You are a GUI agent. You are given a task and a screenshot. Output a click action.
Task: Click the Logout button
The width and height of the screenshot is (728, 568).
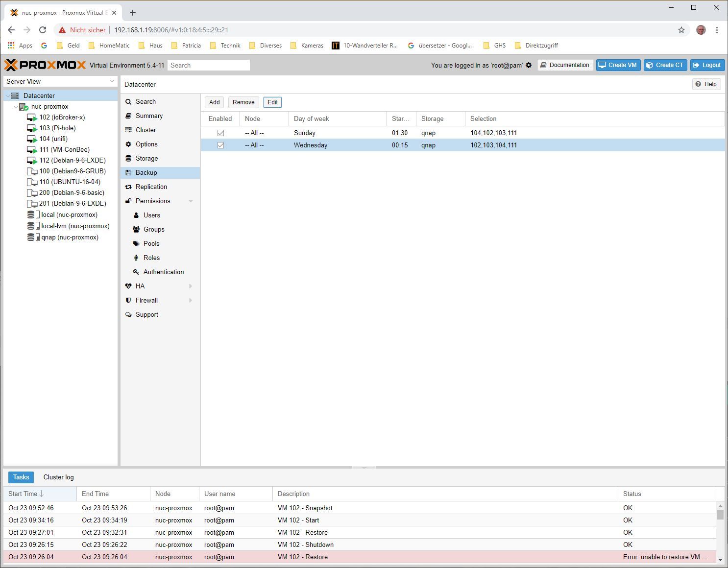click(x=707, y=65)
